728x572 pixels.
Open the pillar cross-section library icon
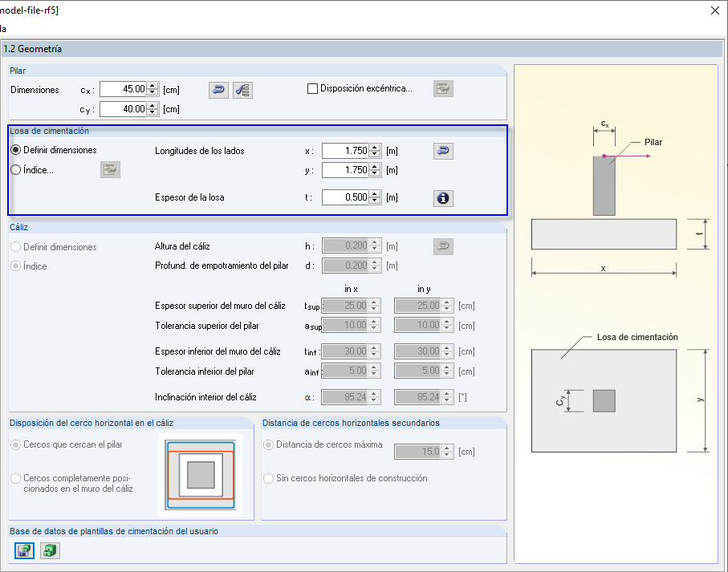click(x=242, y=90)
